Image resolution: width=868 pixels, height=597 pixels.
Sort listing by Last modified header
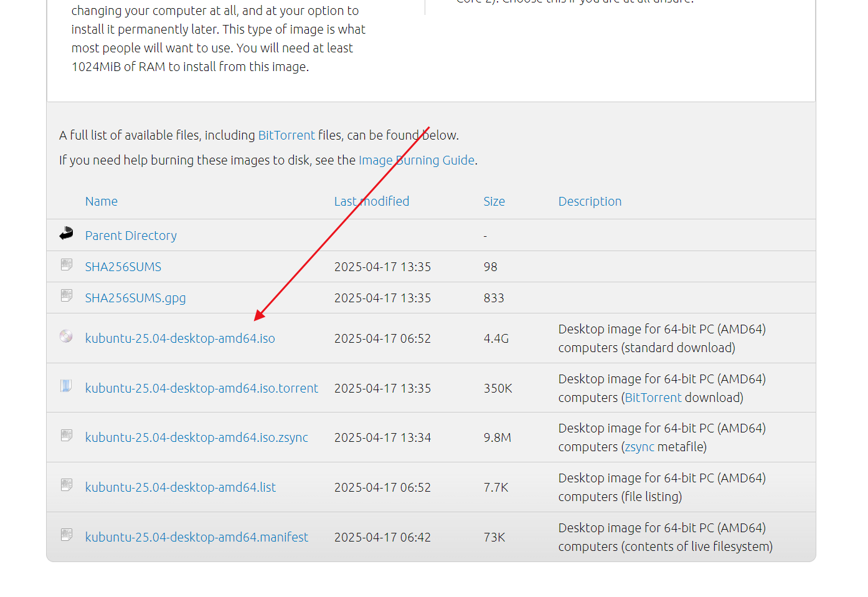[x=371, y=201]
